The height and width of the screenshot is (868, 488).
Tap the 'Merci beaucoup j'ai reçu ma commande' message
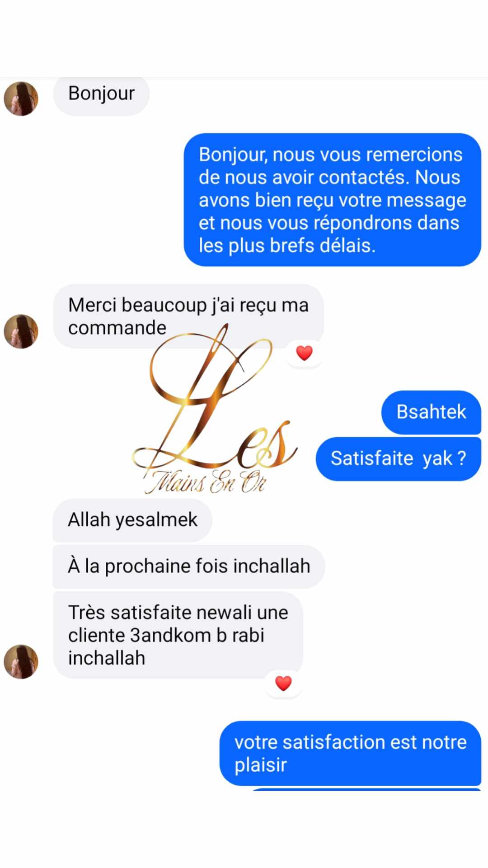[x=188, y=316]
